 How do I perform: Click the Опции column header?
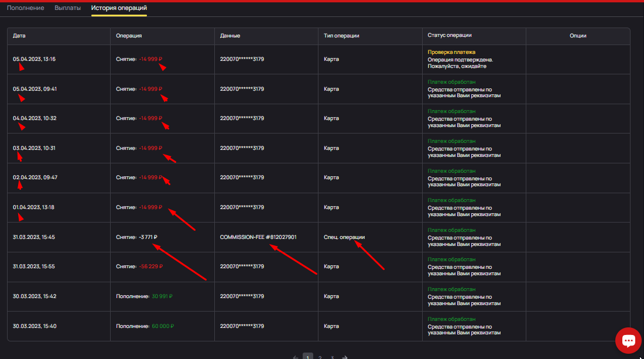(577, 36)
